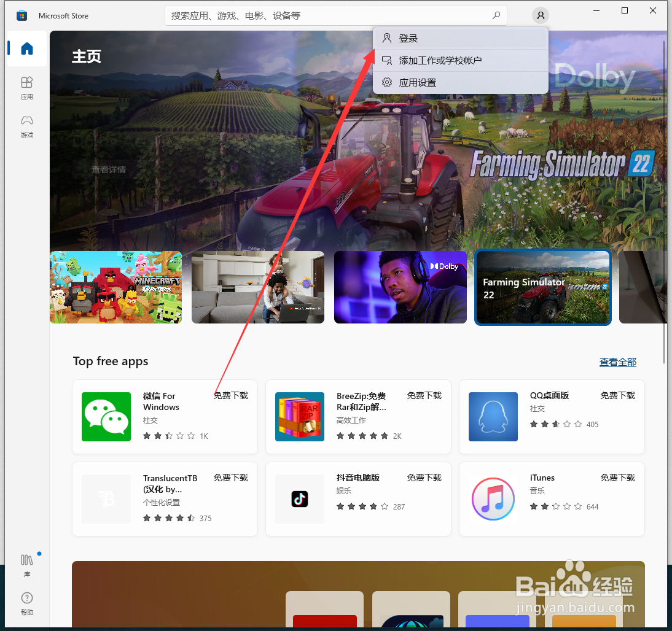Viewport: 672px width, 631px height.
Task: Click the search magnifier icon
Action: tap(496, 15)
